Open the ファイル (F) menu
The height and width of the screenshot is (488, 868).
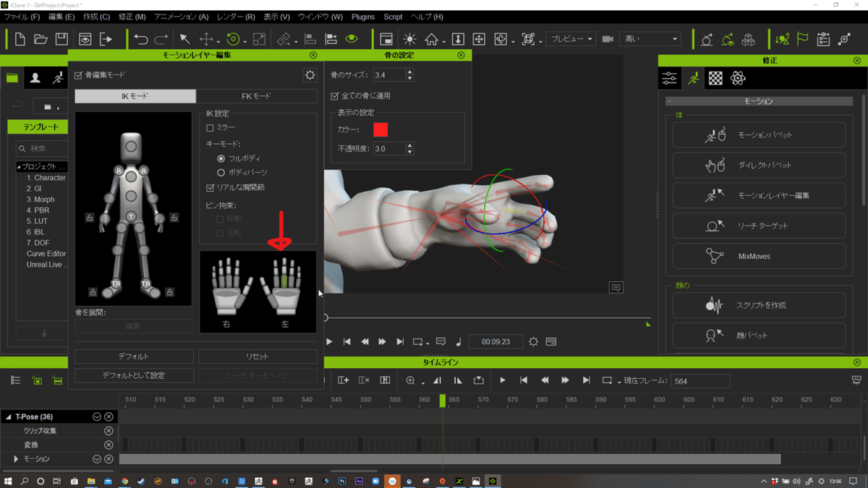(22, 16)
